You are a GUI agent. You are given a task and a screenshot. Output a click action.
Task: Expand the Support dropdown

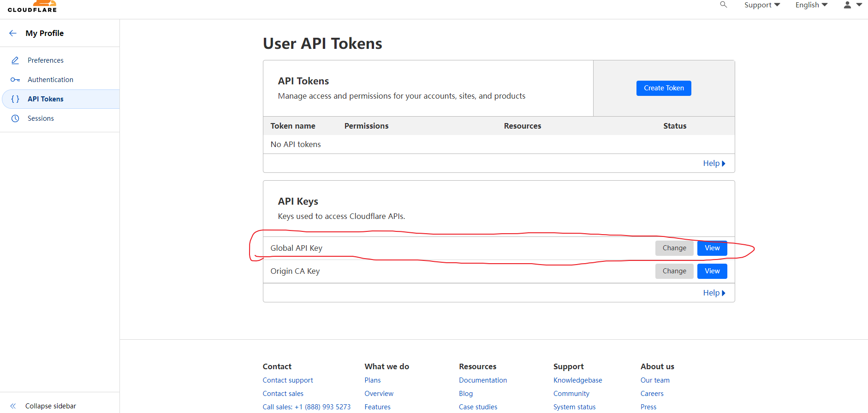pos(762,5)
